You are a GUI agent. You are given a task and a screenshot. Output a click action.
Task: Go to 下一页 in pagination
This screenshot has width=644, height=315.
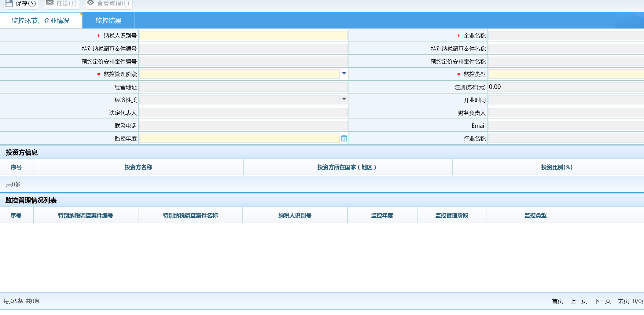tap(602, 301)
